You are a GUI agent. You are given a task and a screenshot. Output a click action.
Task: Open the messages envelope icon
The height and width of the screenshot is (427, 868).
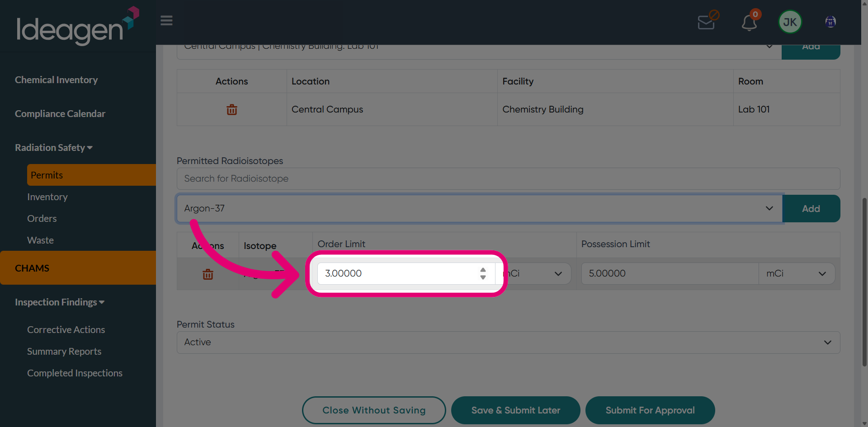pyautogui.click(x=707, y=21)
